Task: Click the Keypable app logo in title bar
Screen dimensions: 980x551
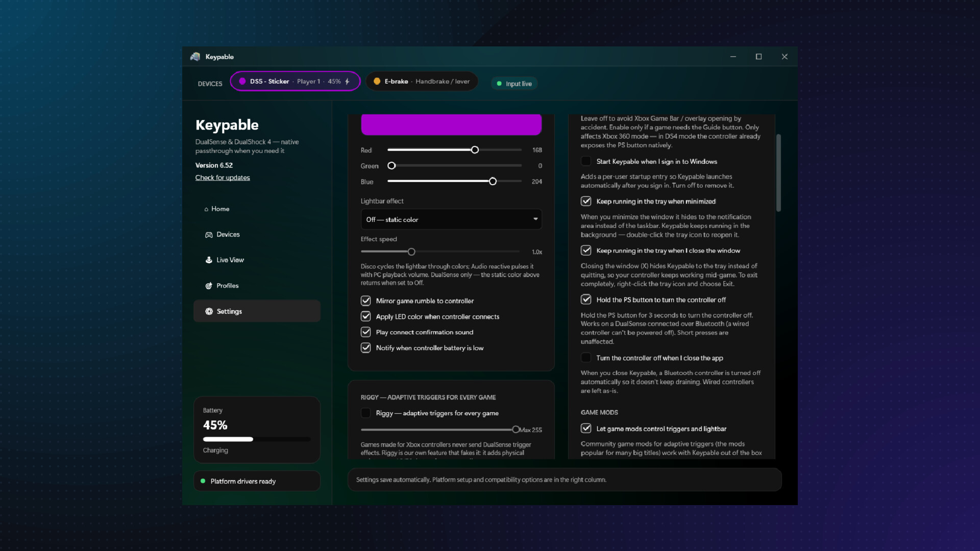Action: (195, 57)
